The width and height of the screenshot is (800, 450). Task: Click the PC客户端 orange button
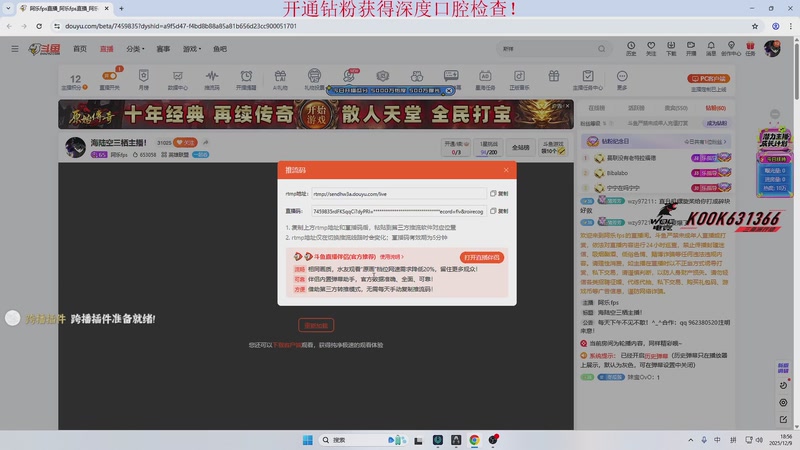tap(709, 79)
